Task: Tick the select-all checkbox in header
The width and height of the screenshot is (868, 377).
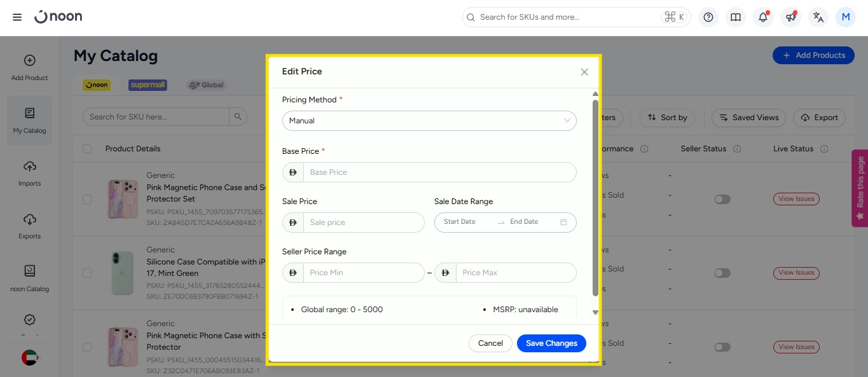Action: point(87,149)
